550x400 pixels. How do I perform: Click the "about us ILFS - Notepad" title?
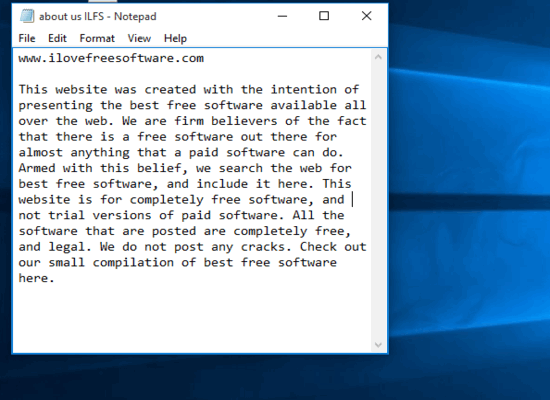(x=98, y=16)
